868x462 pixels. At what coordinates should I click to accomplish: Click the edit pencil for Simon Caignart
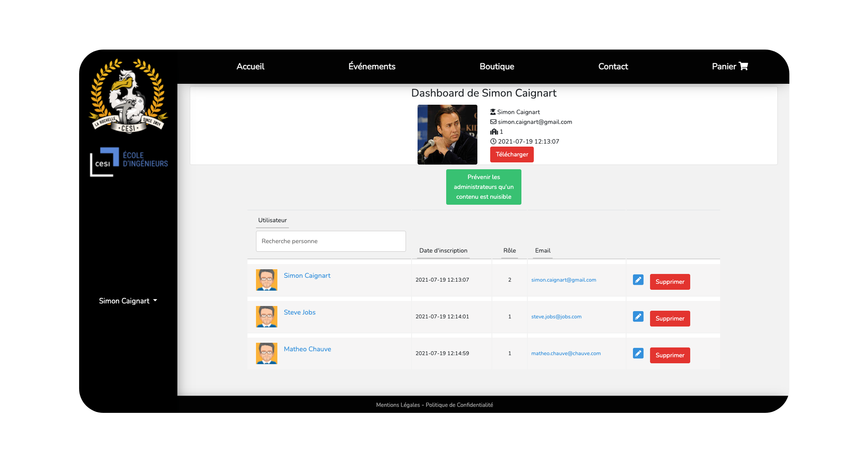tap(638, 280)
